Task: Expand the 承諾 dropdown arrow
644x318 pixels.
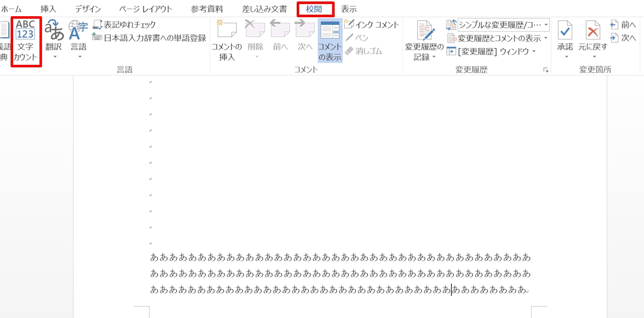Action: click(x=566, y=57)
